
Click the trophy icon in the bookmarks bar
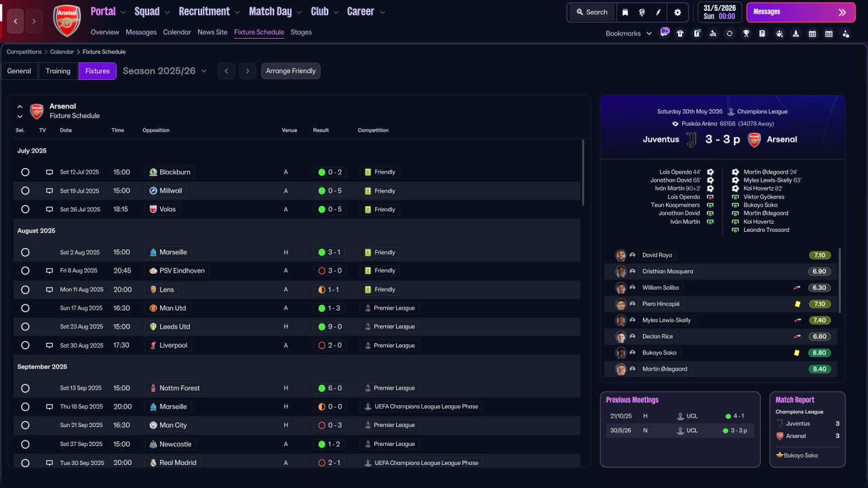(x=746, y=33)
